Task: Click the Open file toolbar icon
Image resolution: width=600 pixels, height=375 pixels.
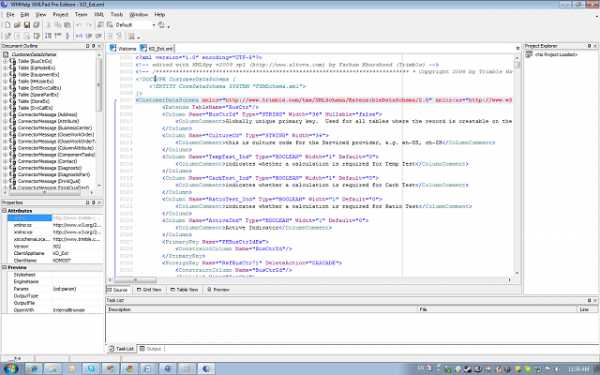Action: [17, 25]
